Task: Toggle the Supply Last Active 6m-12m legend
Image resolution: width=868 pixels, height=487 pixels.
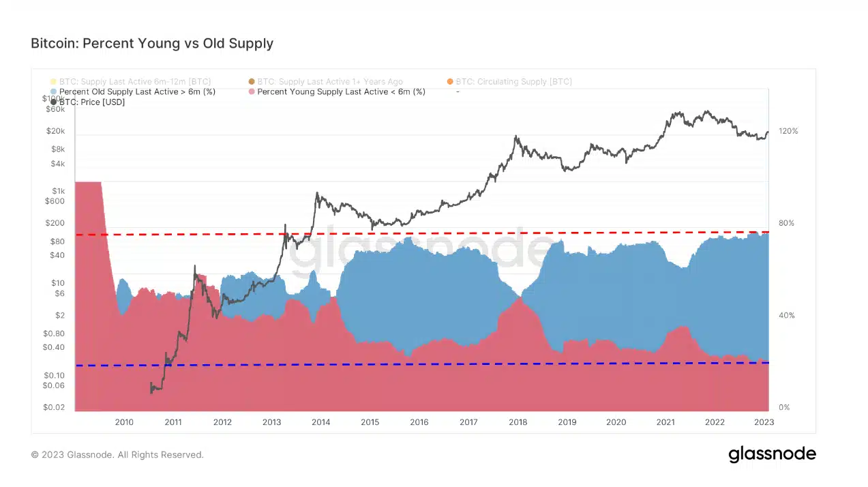Action: tap(135, 82)
